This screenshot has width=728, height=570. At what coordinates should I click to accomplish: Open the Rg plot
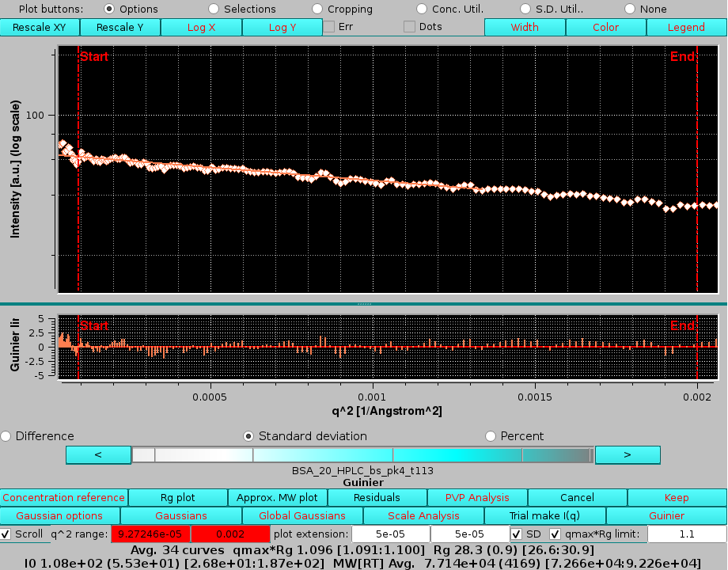(178, 497)
